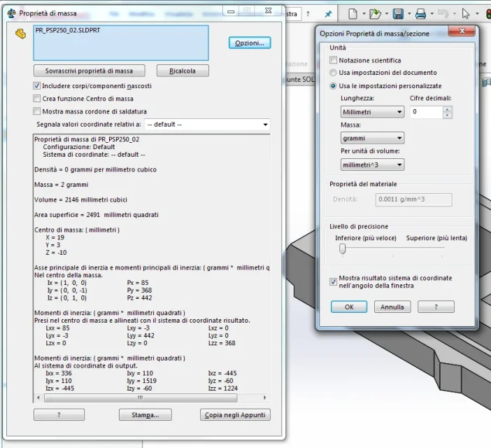Click the Print icon in toolbar

(420, 14)
